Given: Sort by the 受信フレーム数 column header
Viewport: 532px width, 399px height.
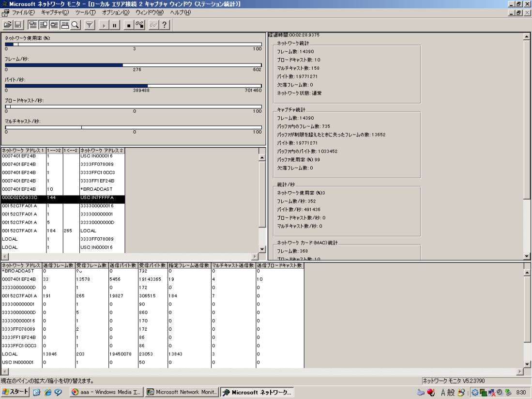Looking at the screenshot, I should [x=91, y=265].
